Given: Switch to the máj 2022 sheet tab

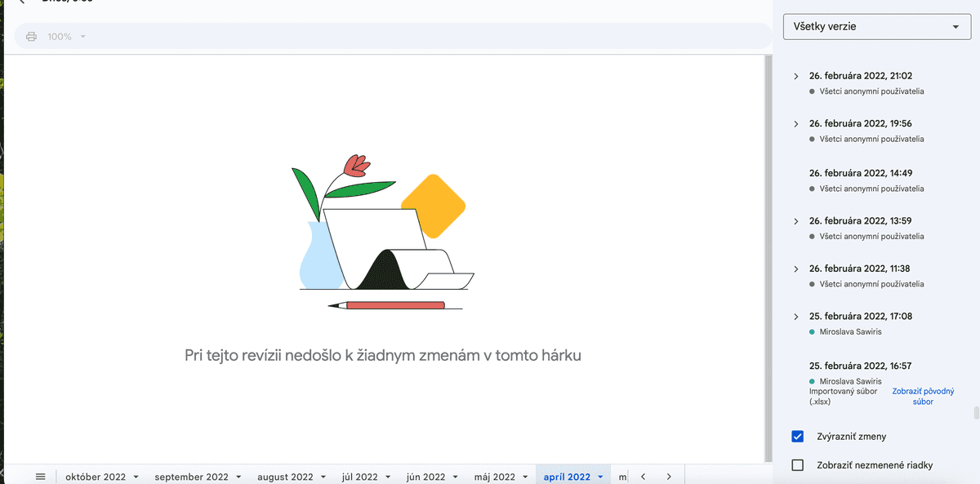Looking at the screenshot, I should coord(494,477).
